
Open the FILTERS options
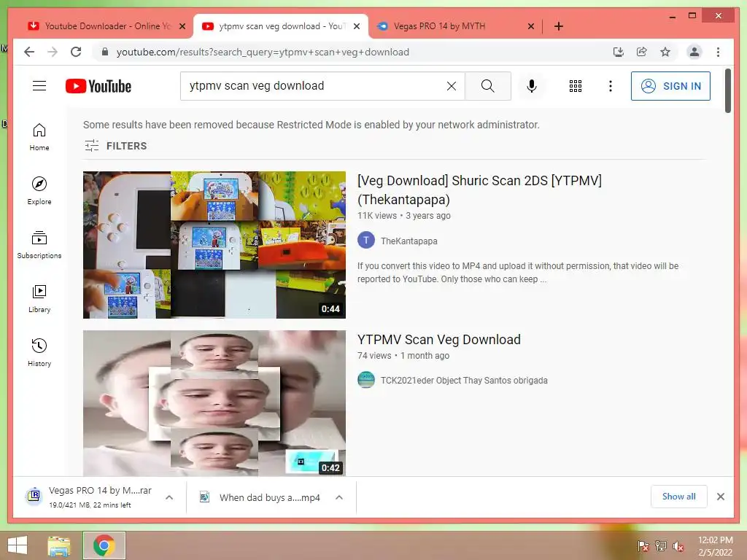point(115,146)
